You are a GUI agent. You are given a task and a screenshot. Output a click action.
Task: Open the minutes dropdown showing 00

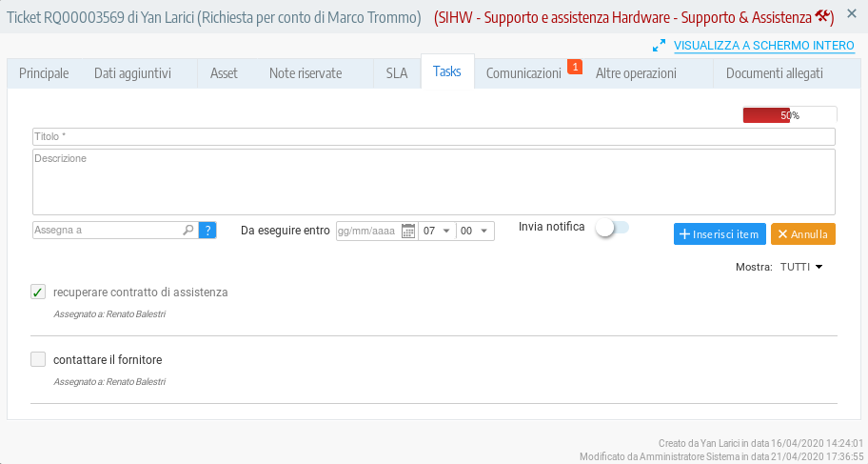[x=475, y=231]
